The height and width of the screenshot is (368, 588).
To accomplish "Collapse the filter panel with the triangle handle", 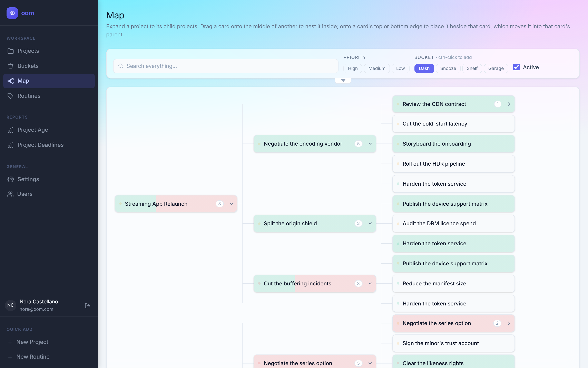I will pos(343,81).
